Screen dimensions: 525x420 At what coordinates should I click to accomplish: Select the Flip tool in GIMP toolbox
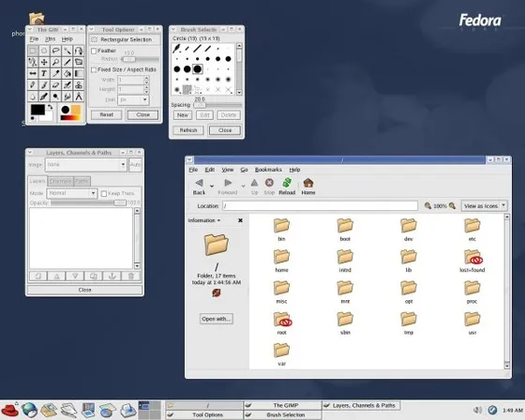point(33,73)
